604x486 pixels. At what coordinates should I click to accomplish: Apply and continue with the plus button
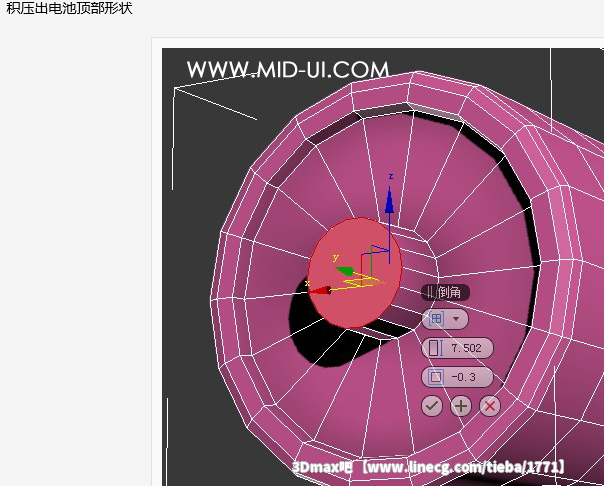pyautogui.click(x=461, y=406)
